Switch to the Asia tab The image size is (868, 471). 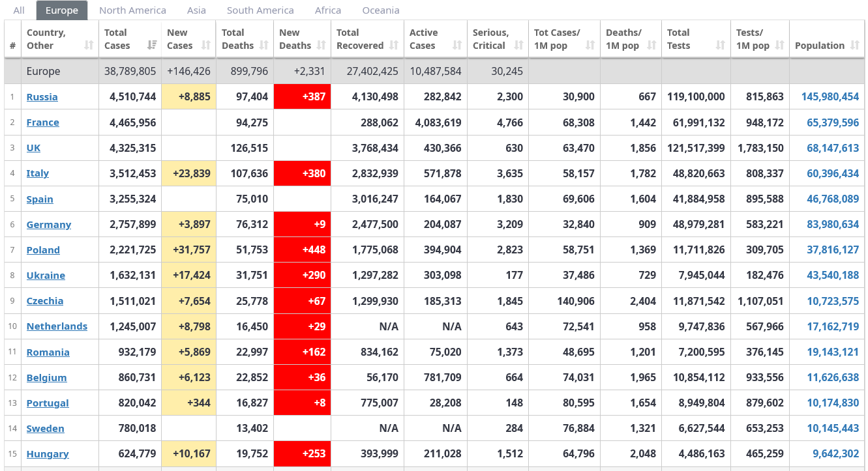[196, 10]
